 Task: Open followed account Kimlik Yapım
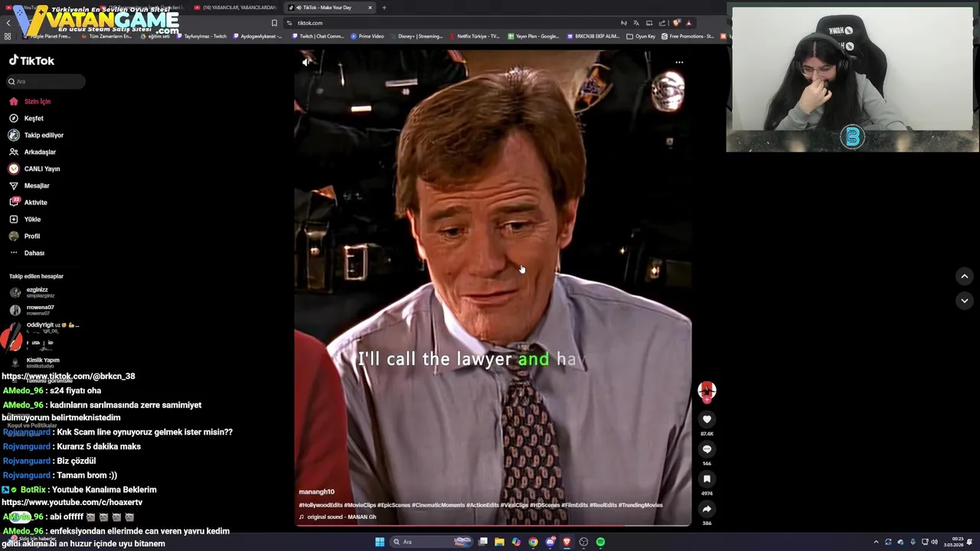[34, 363]
